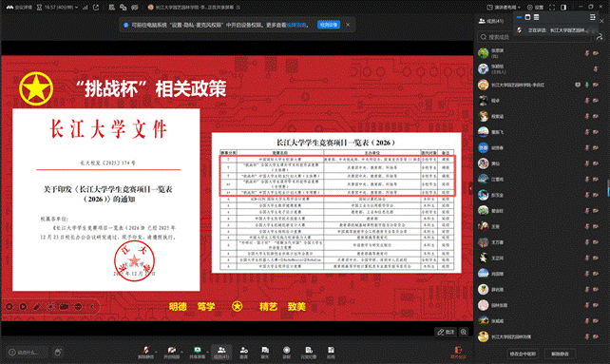
Task: Click the member list scrollbar
Action: (x=608, y=188)
